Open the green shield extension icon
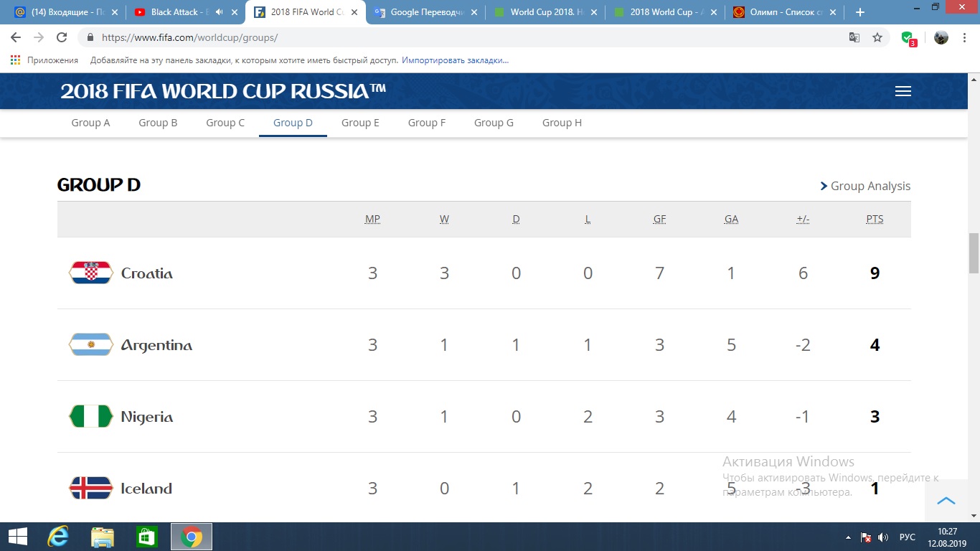This screenshot has width=980, height=551. [908, 38]
